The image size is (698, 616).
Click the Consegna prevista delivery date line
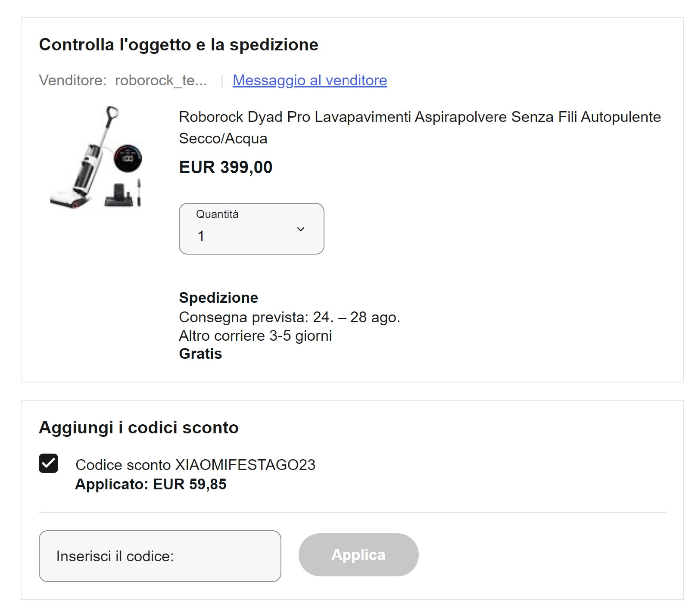click(x=290, y=317)
